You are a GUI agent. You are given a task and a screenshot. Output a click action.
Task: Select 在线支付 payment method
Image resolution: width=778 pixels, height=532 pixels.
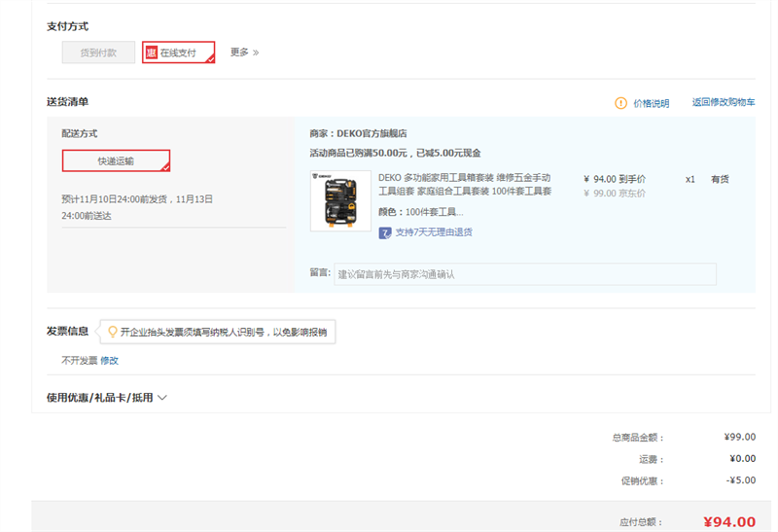tap(179, 53)
